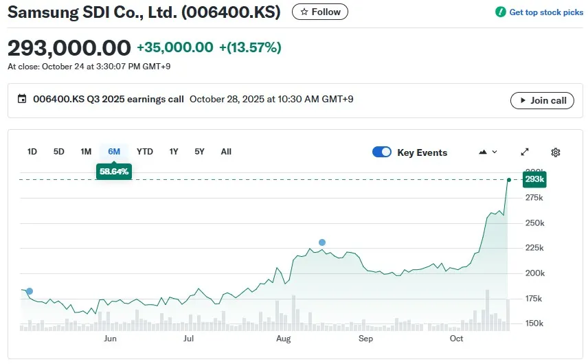588x364 pixels.
Task: Select the 1D time range
Action: pos(32,152)
